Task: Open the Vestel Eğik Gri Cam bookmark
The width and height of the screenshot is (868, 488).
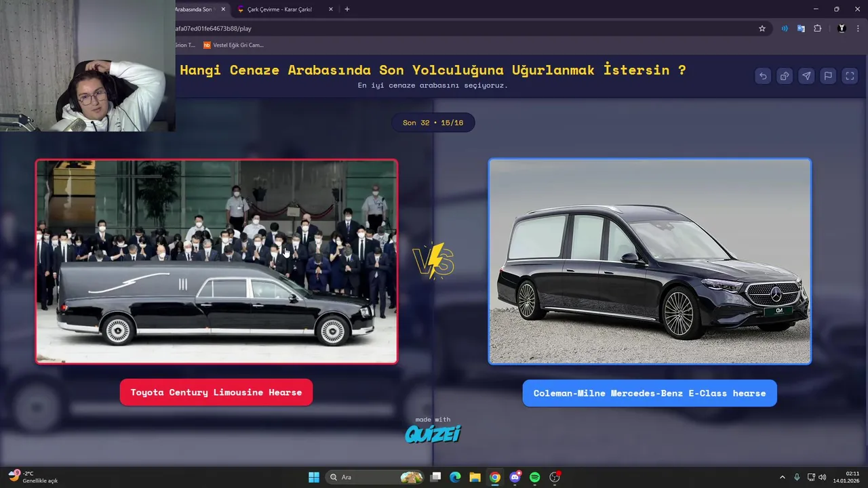Action: point(233,45)
